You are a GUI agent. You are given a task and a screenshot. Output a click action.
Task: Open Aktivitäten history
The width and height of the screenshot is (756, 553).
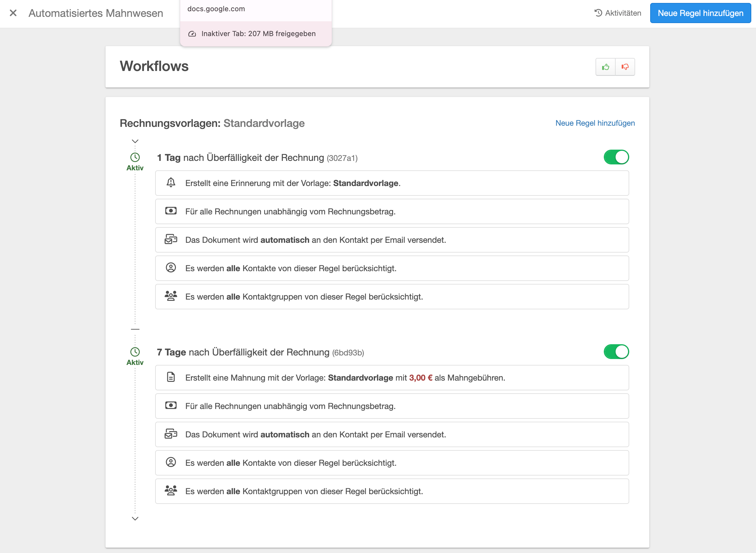click(617, 13)
